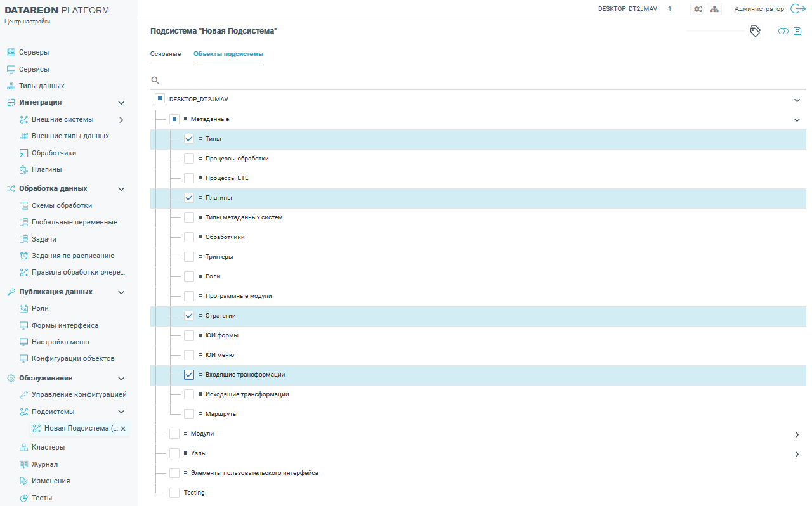Switch to the Основные tab
This screenshot has width=812, height=506.
click(x=166, y=54)
